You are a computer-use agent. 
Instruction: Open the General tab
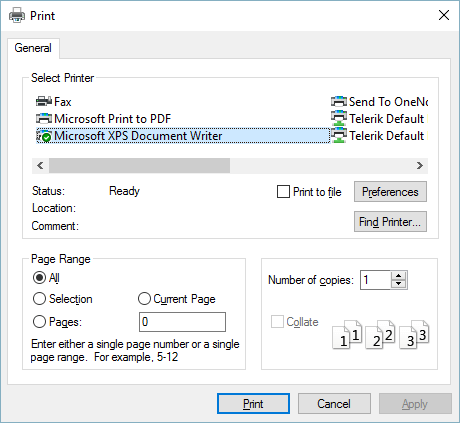33,48
